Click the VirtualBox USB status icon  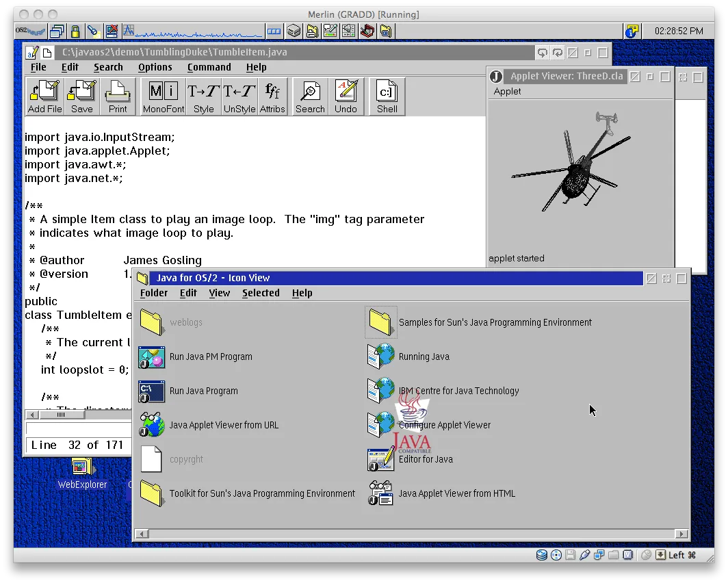[x=584, y=555]
